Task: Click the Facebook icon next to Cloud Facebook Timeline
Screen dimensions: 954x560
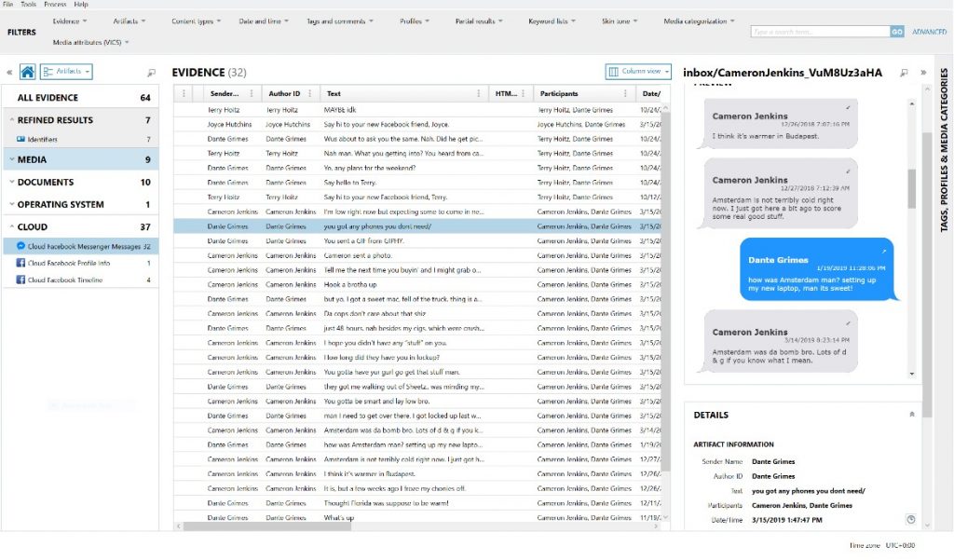Action: point(20,280)
